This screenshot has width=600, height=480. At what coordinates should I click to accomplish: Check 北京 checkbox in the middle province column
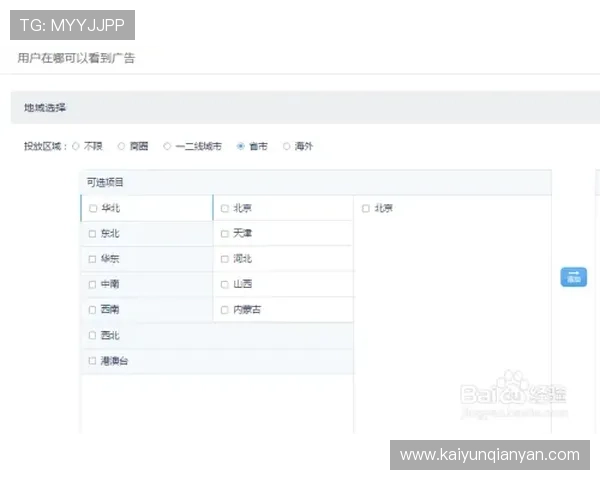[x=225, y=208]
